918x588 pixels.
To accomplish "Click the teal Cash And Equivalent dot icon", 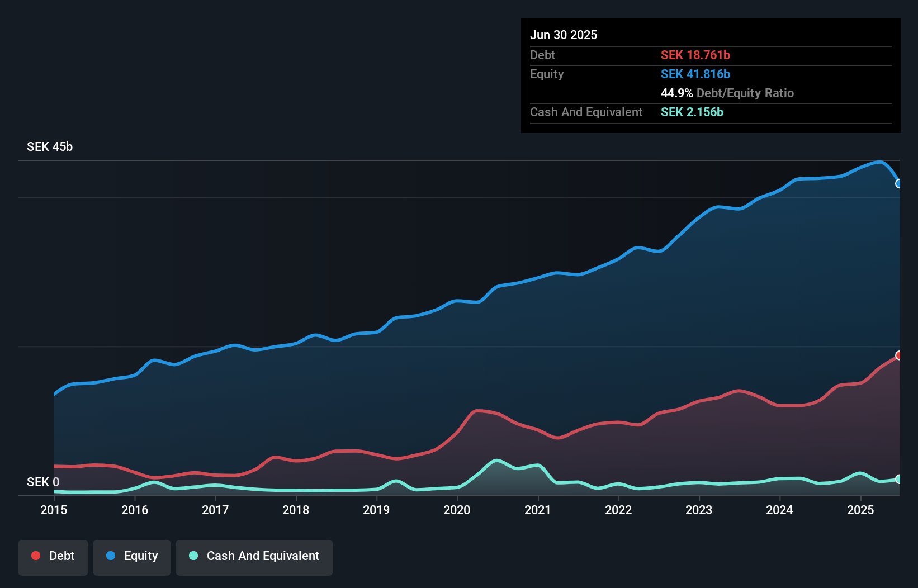I will tap(192, 556).
